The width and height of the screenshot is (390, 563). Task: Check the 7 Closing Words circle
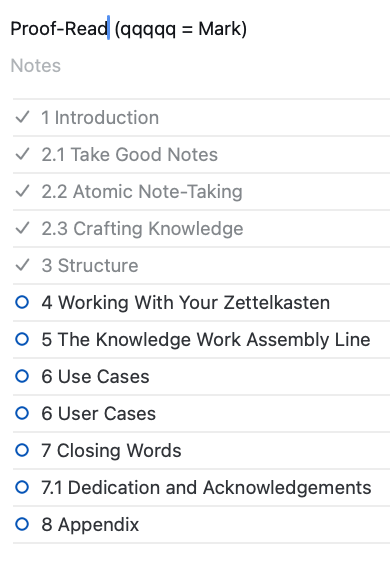pyautogui.click(x=22, y=450)
